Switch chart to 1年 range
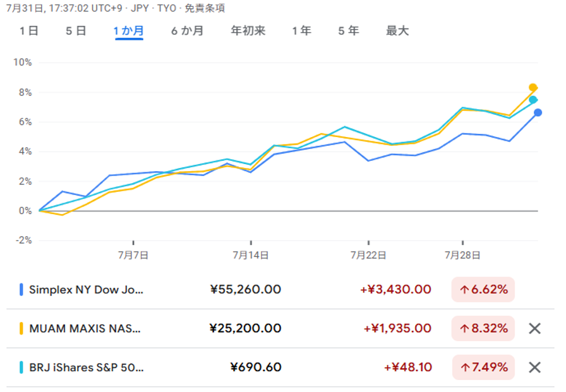This screenshot has width=566, height=392. point(301,31)
